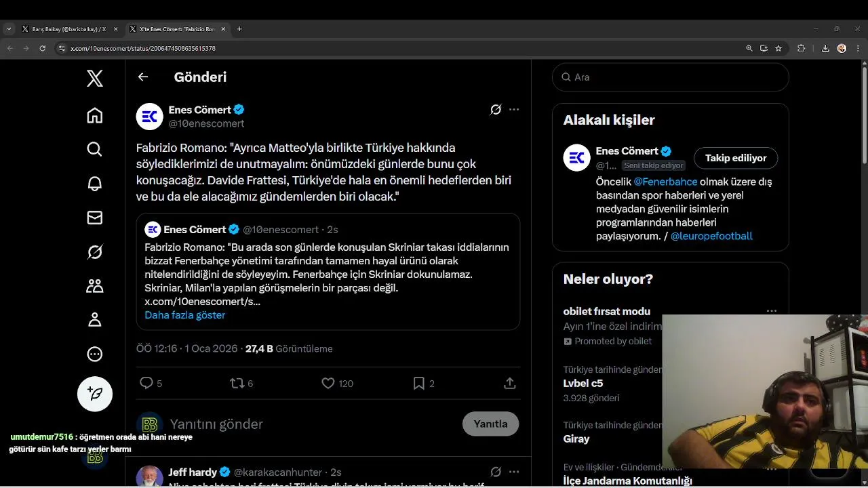Open the @1europefootball mention link

(711, 236)
